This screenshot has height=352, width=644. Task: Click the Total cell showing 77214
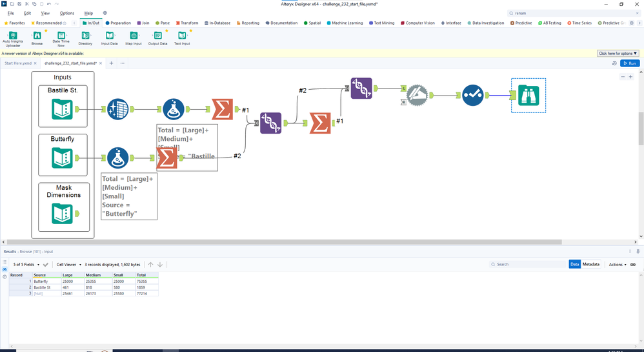click(x=146, y=294)
